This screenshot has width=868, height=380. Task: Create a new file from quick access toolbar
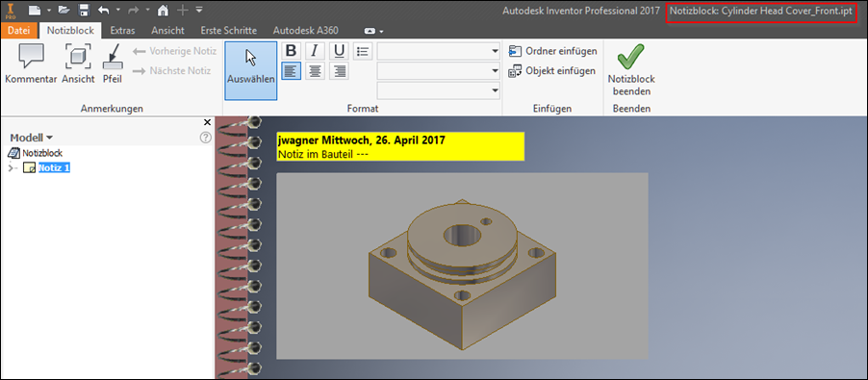35,10
